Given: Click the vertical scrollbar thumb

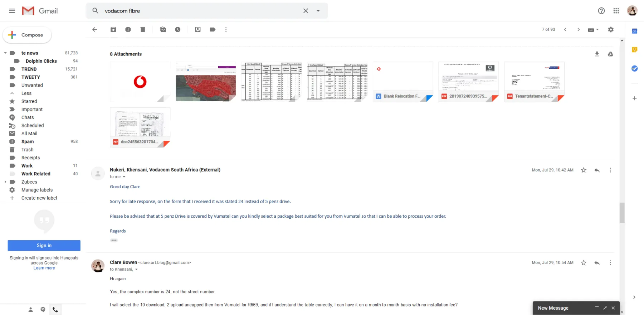Looking at the screenshot, I should pos(622,213).
